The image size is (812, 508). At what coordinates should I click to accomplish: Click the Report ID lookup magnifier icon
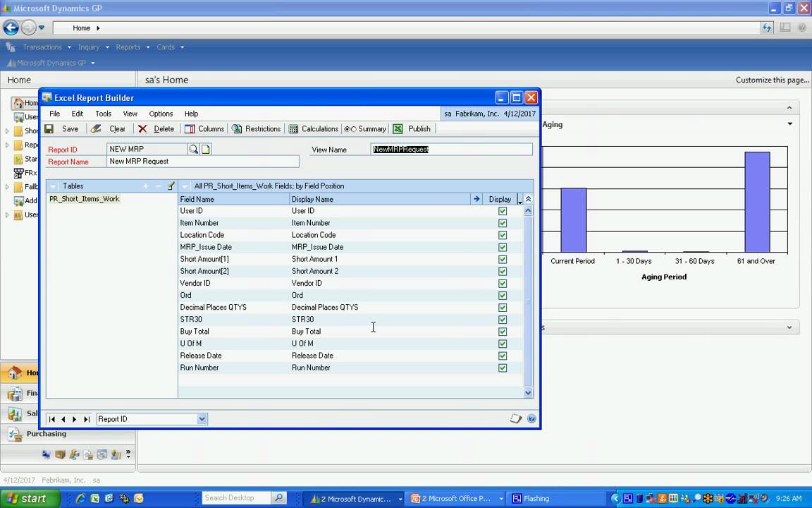click(x=193, y=150)
